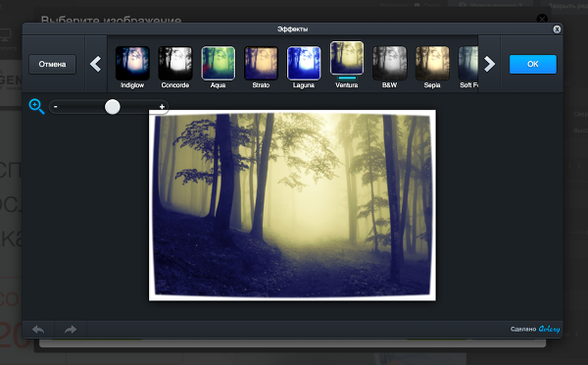Select the Aqua effect

click(219, 63)
